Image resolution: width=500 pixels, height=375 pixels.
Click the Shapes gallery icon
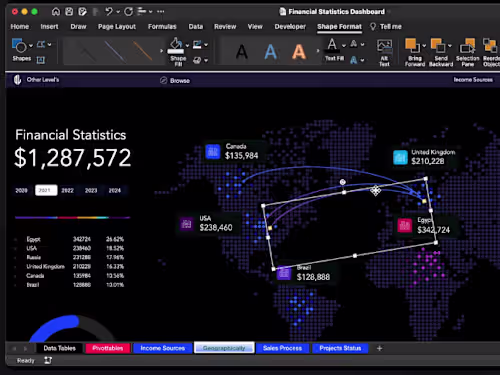[x=19, y=45]
